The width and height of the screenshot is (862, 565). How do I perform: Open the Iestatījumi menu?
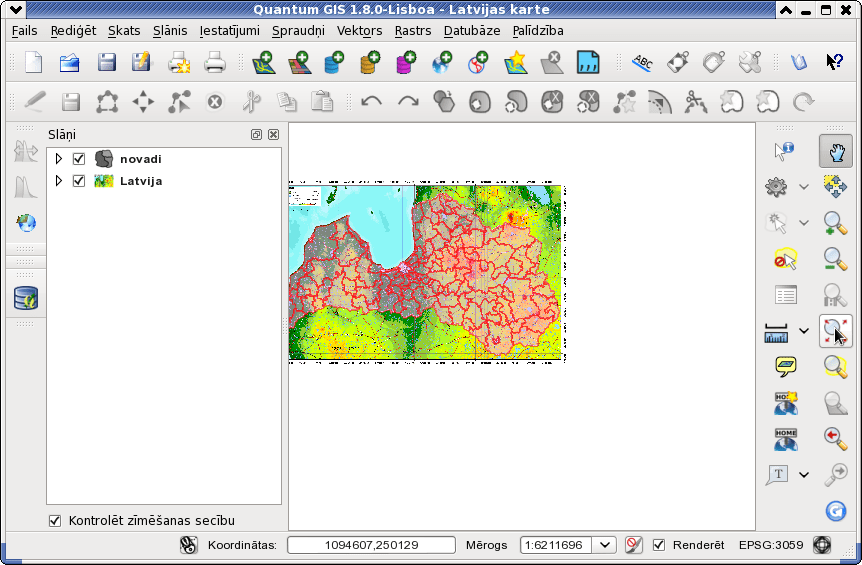tap(229, 31)
